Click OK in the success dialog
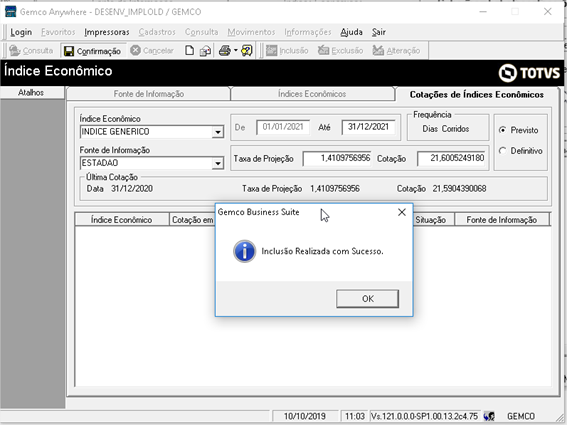This screenshot has width=567, height=425. 367,299
